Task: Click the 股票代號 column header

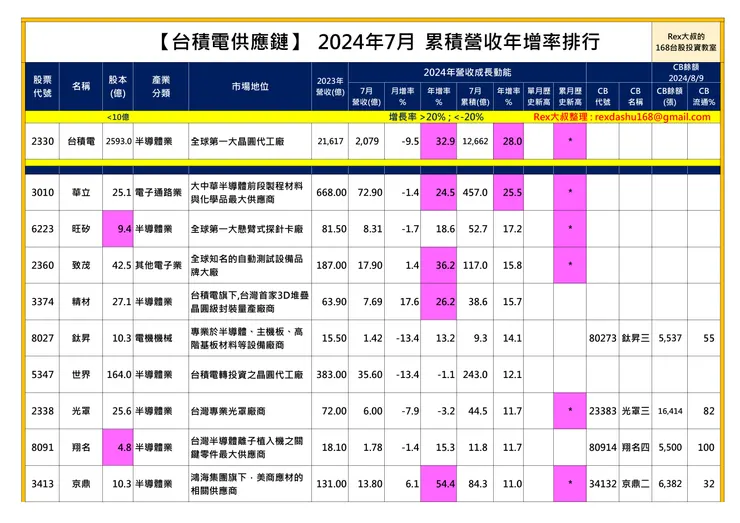Action: (x=42, y=86)
